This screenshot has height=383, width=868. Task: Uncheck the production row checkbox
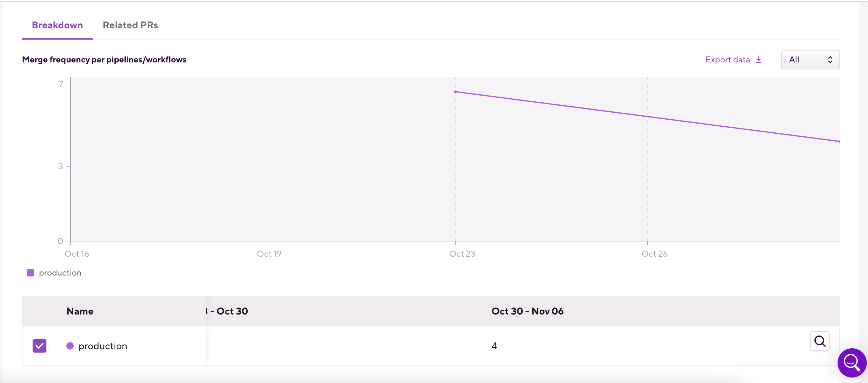coord(40,346)
